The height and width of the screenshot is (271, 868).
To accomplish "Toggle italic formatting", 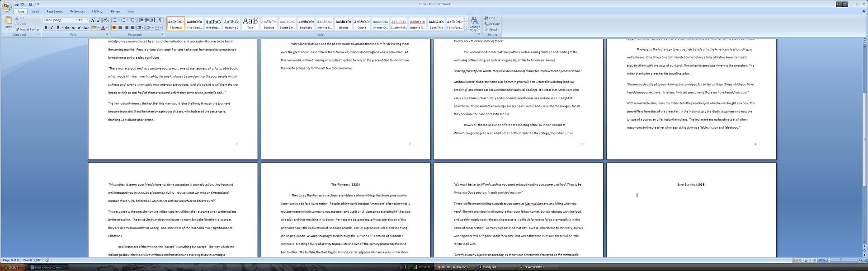I will coord(52,28).
